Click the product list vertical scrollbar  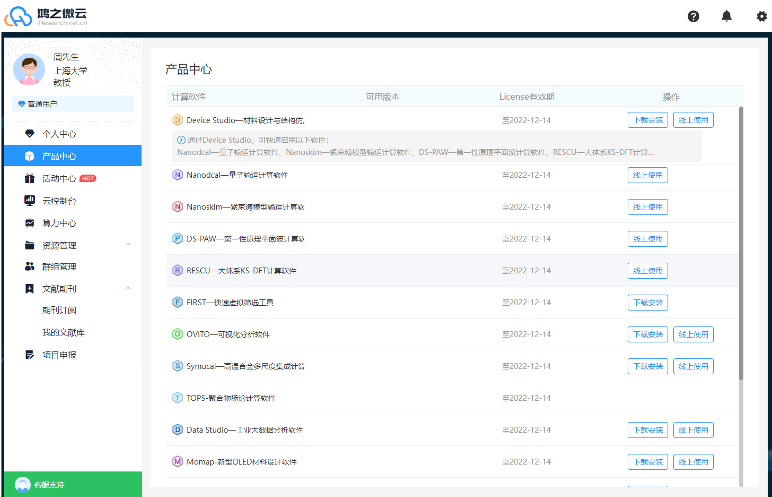click(x=741, y=240)
